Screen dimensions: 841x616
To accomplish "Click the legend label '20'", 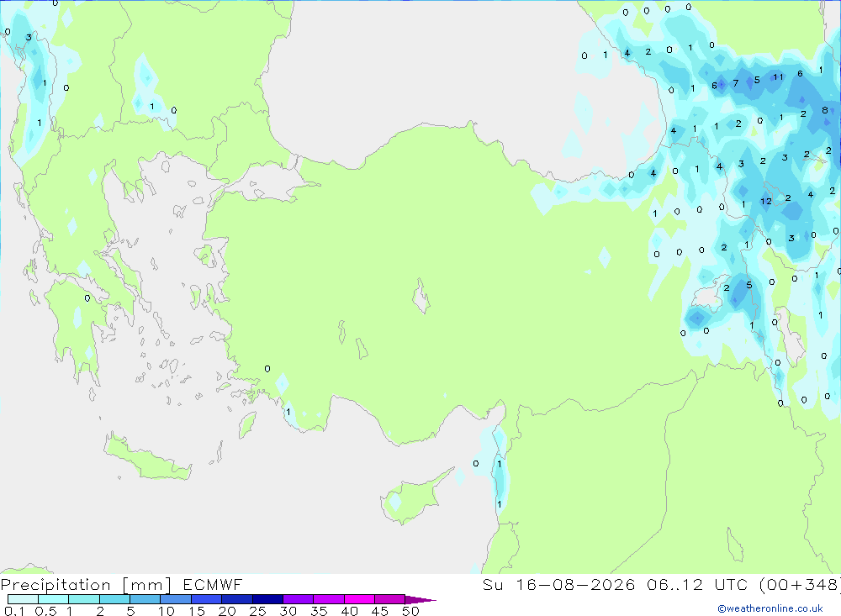I will 227,611.
